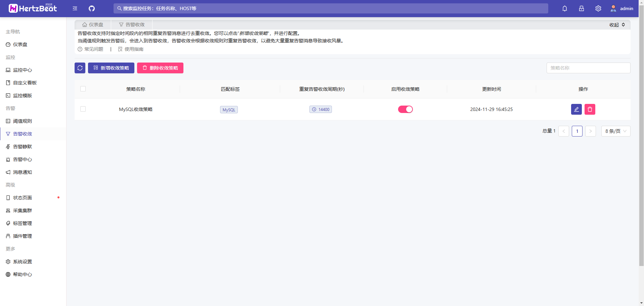Image resolution: width=644 pixels, height=306 pixels.
Task: Open 监控中心 in the sidebar
Action: click(x=33, y=70)
